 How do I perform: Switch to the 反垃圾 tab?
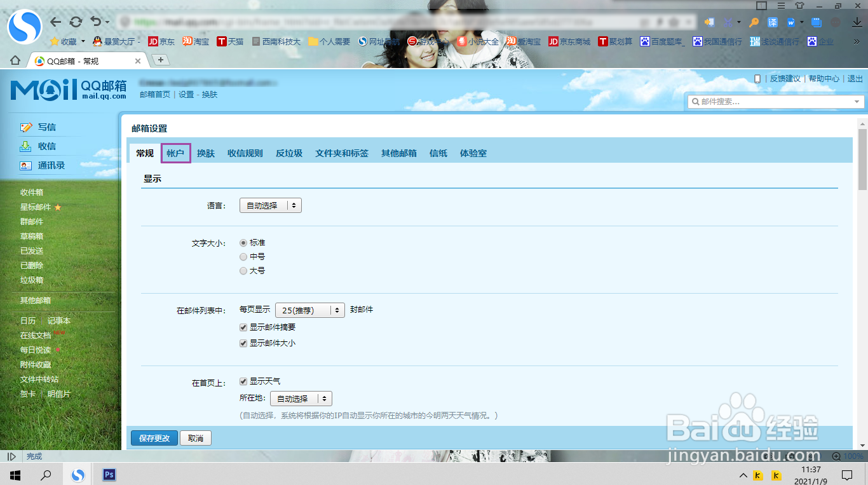288,153
